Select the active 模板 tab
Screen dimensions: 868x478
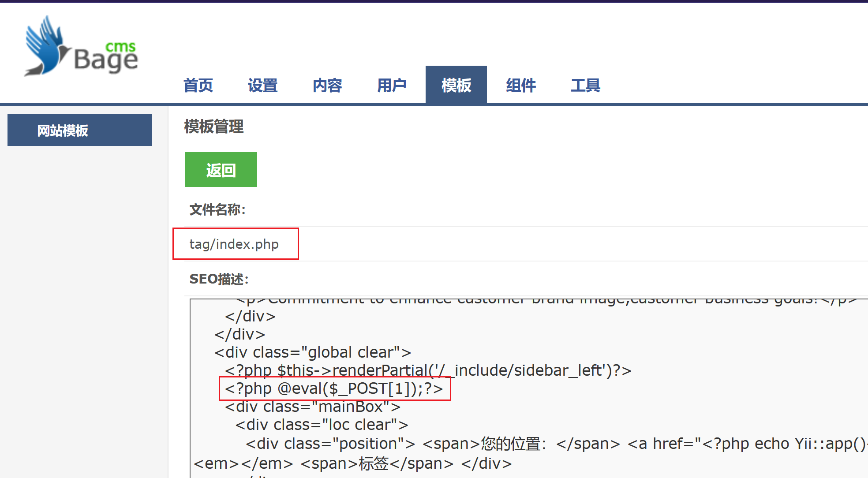[x=456, y=85]
